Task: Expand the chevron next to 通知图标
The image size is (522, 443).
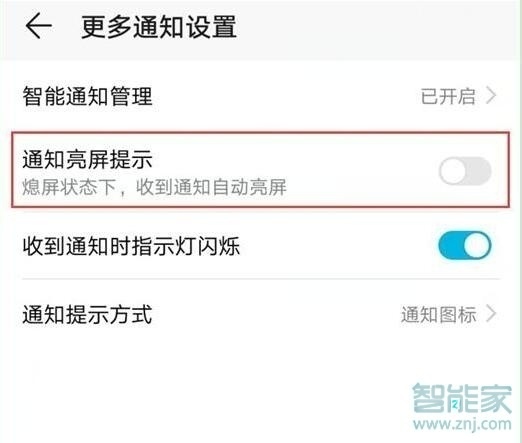Action: (491, 314)
